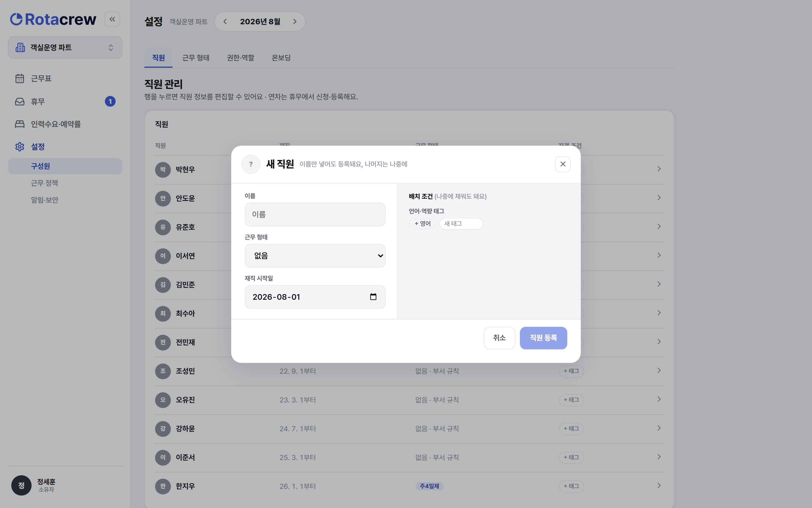Click 23. 3. 1부터 date for 오유진
The image size is (812, 508).
coord(298,400)
